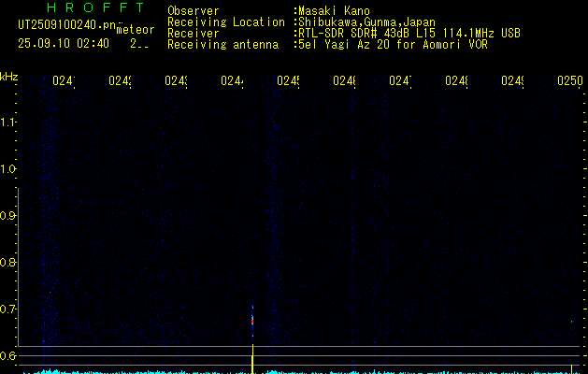Image resolution: width=588 pixels, height=374 pixels.
Task: Click the 0243 time axis marker
Action: (x=176, y=80)
